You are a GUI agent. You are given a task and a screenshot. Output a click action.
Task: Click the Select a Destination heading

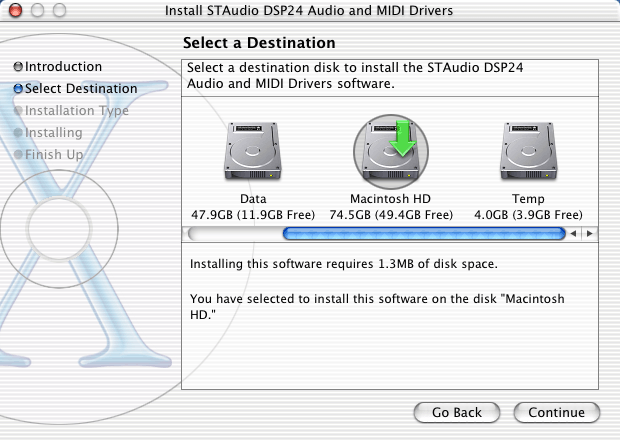pos(259,43)
